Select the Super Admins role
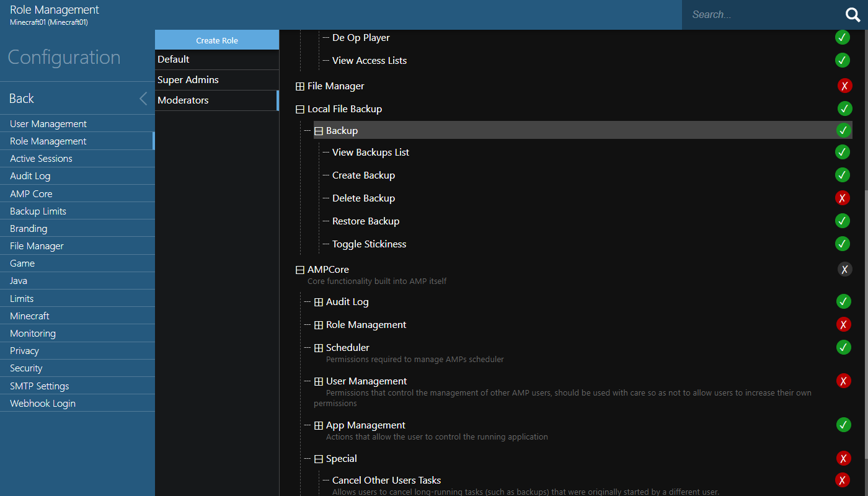Screen dimensions: 868x496 tap(217, 80)
